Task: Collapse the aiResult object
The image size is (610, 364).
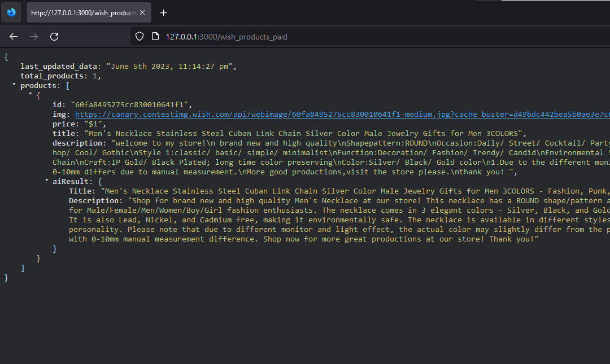Action: pyautogui.click(x=46, y=181)
